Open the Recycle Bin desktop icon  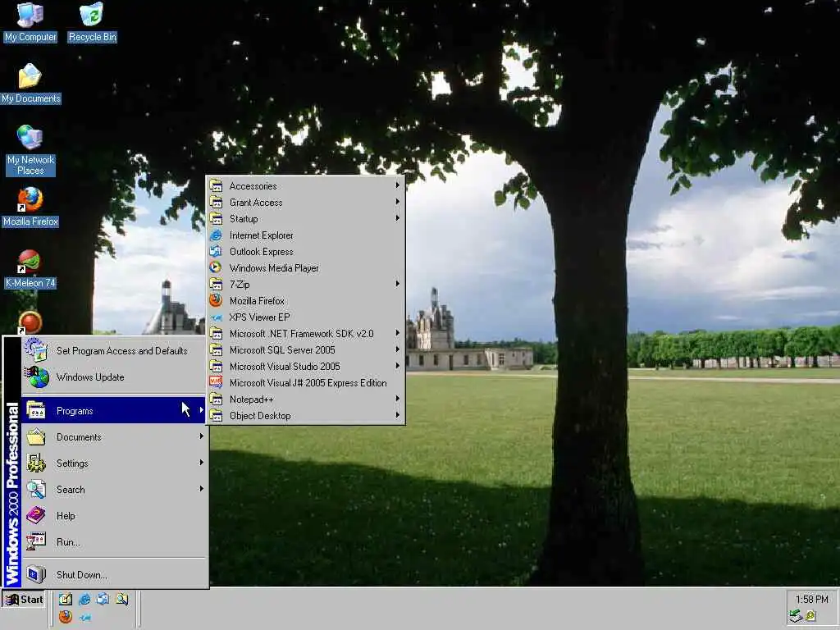tap(92, 22)
